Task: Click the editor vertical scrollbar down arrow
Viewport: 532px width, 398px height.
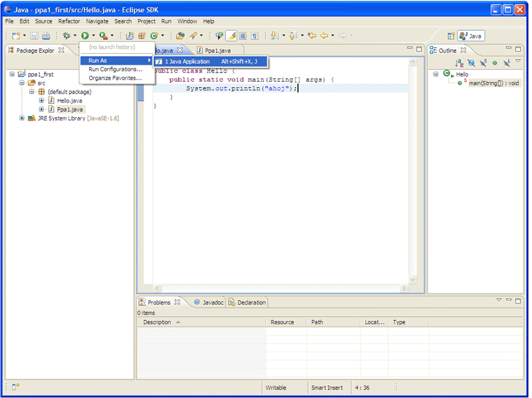Action: (412, 280)
